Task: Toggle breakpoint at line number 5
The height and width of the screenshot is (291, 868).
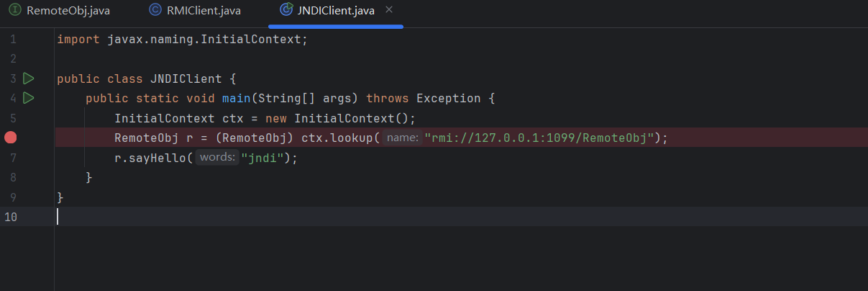Action: click(x=13, y=118)
